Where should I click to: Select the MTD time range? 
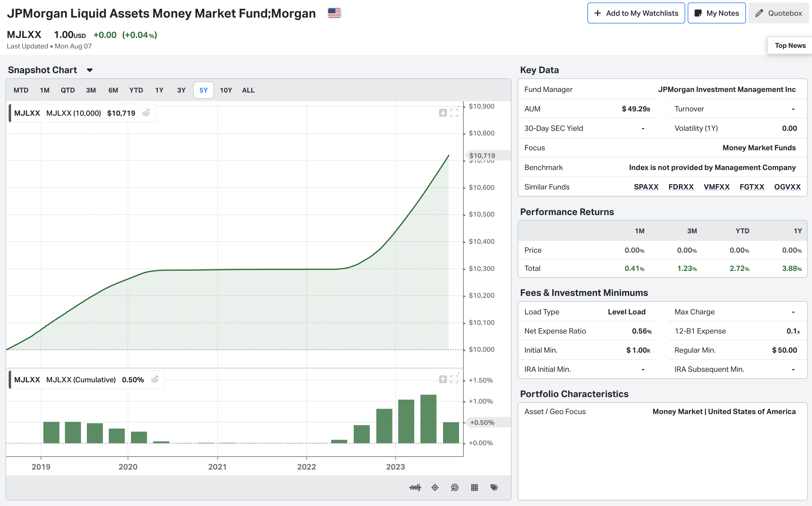pyautogui.click(x=21, y=90)
